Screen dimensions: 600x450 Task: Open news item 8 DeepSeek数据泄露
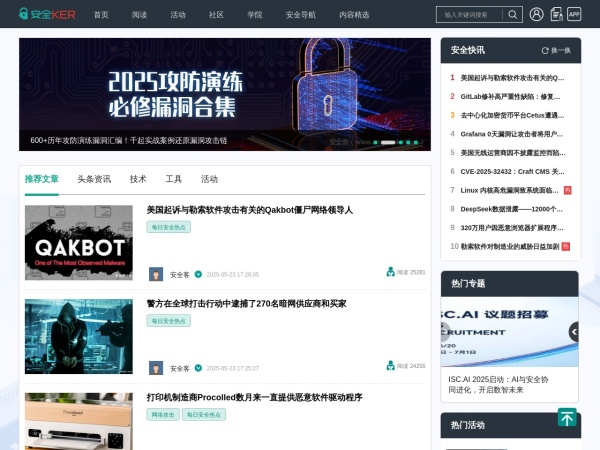click(511, 209)
